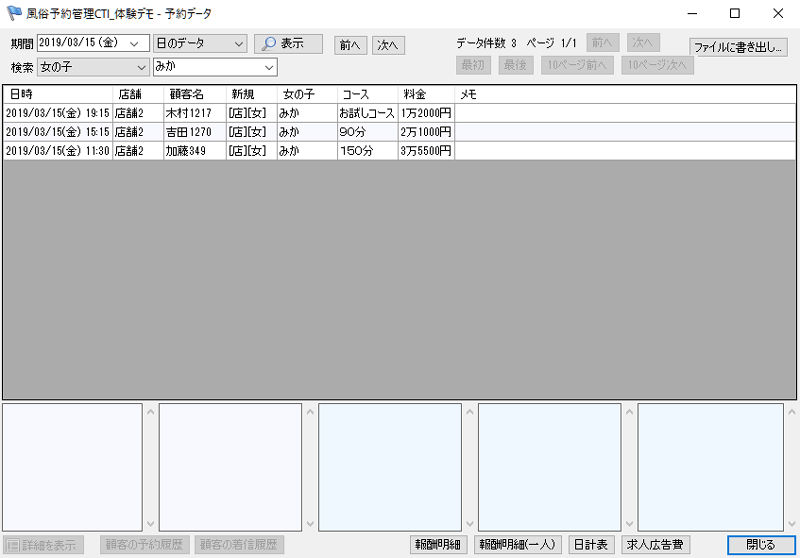
Task: Open the 期間 date picker dropdown
Action: (134, 44)
